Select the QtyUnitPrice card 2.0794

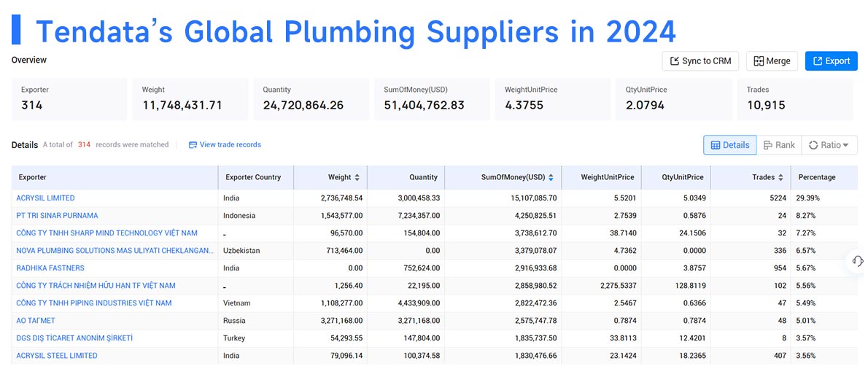tap(674, 99)
